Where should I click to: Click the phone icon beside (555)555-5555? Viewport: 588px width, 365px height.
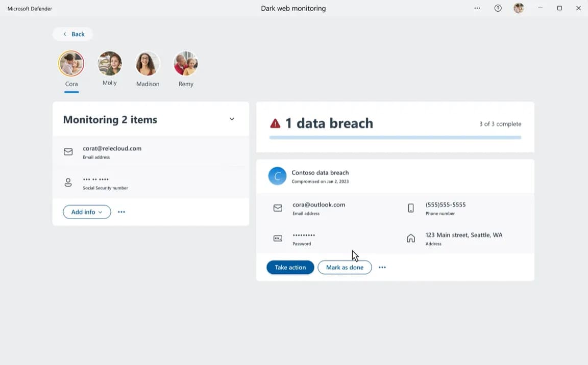pyautogui.click(x=410, y=208)
